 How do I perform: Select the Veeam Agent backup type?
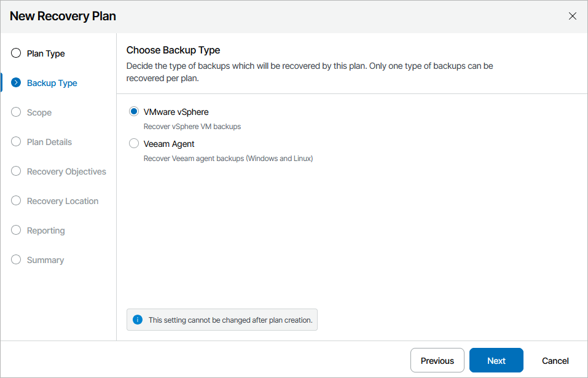[x=133, y=143]
